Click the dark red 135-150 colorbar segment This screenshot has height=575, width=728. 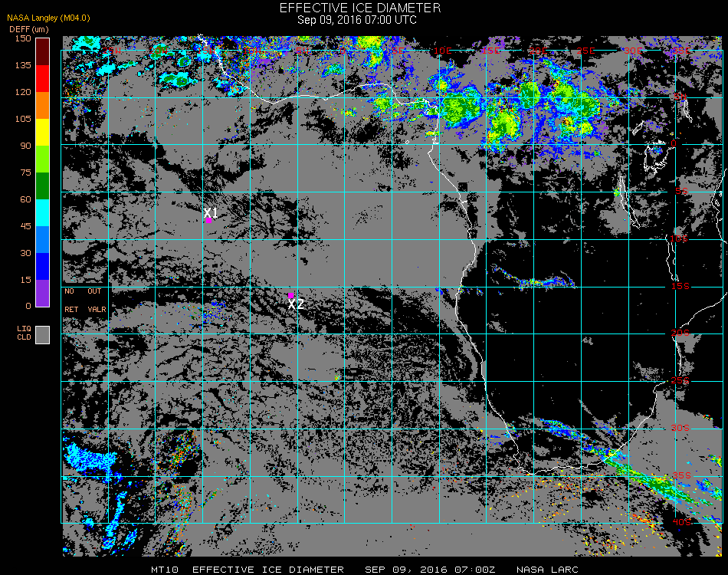pyautogui.click(x=43, y=52)
